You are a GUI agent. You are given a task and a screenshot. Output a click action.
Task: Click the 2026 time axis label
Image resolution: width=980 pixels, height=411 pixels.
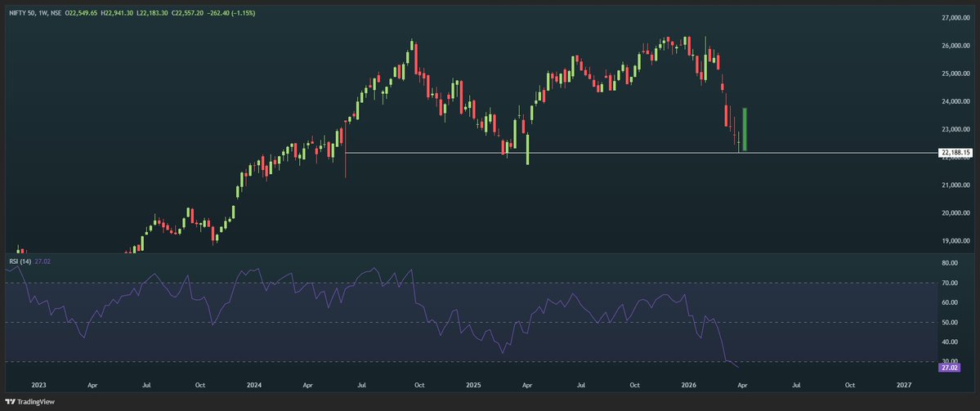pos(688,386)
